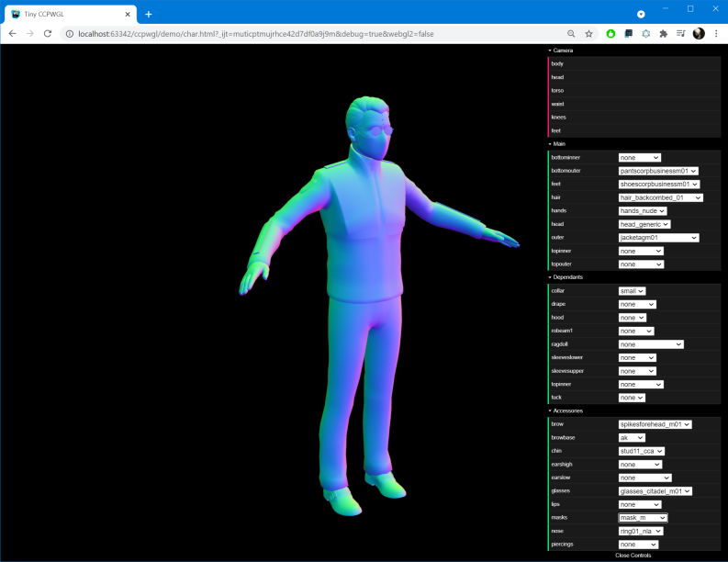The height and width of the screenshot is (562, 728).
Task: Open the tuck dropdown
Action: pyautogui.click(x=632, y=398)
